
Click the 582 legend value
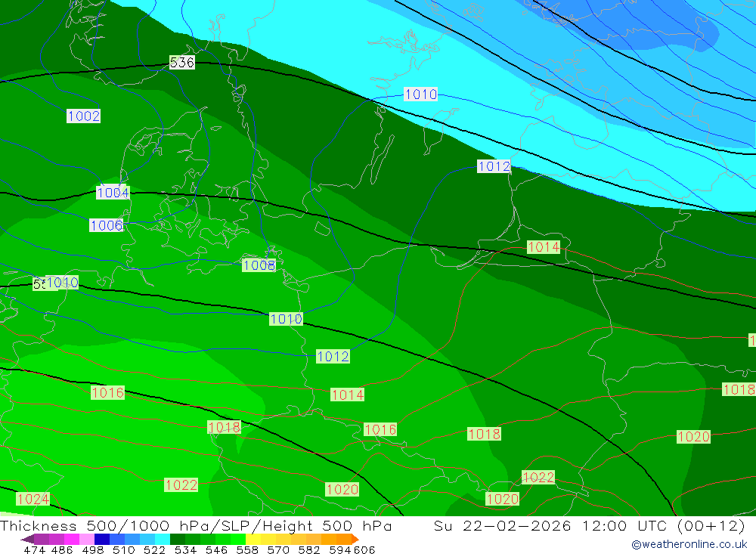[x=309, y=550]
